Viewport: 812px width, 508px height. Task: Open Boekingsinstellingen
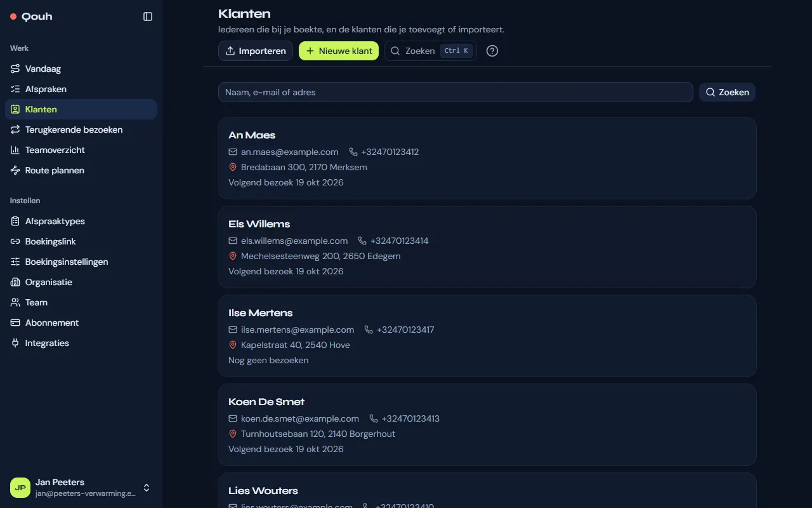(x=81, y=262)
